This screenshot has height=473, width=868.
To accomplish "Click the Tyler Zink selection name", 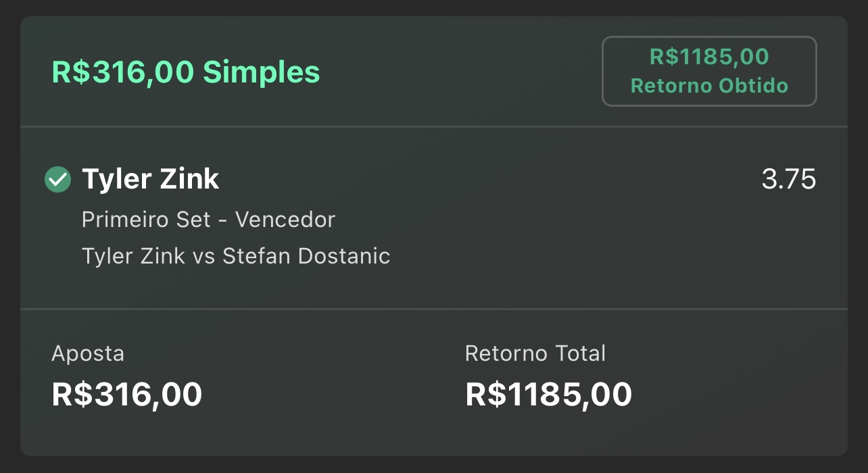I will [151, 179].
